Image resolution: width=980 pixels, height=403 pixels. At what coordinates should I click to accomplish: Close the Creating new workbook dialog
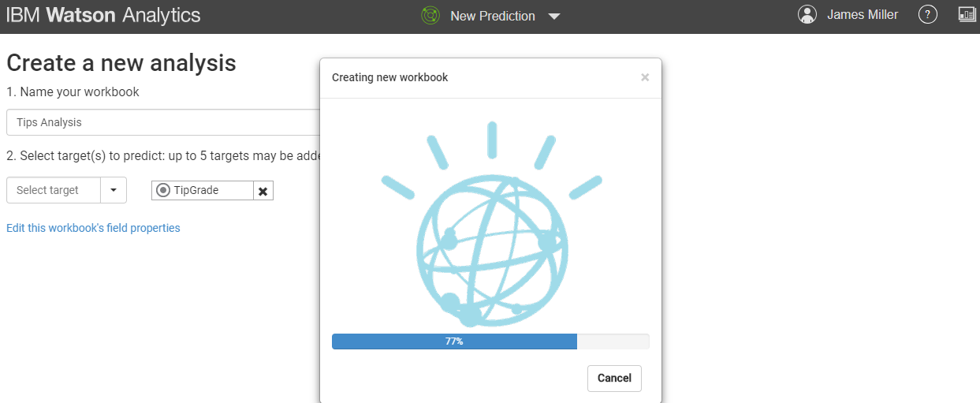click(645, 77)
